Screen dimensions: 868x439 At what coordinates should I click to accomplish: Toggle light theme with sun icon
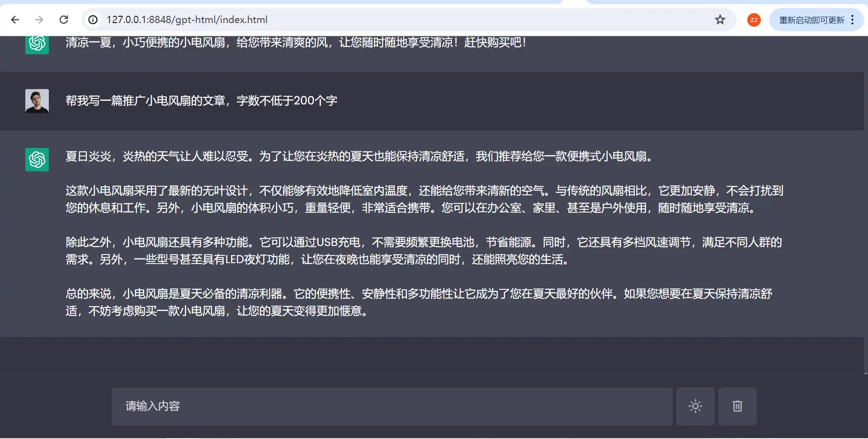pos(695,406)
